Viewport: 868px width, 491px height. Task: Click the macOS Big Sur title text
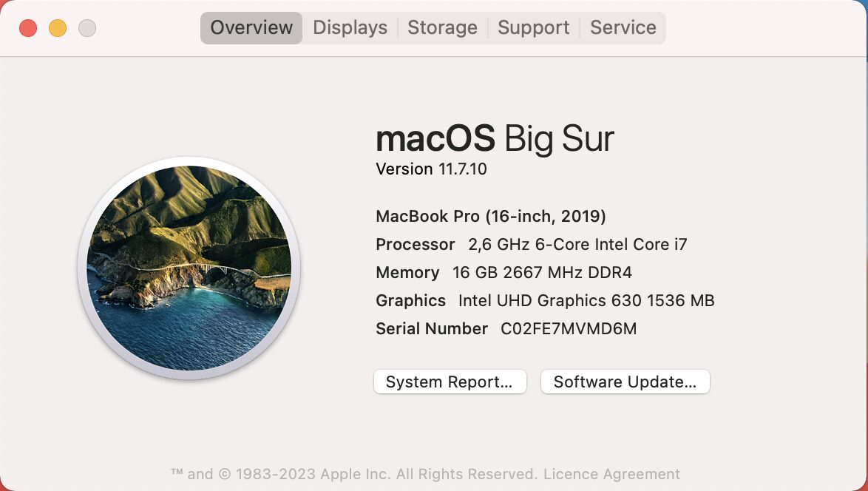(x=495, y=138)
